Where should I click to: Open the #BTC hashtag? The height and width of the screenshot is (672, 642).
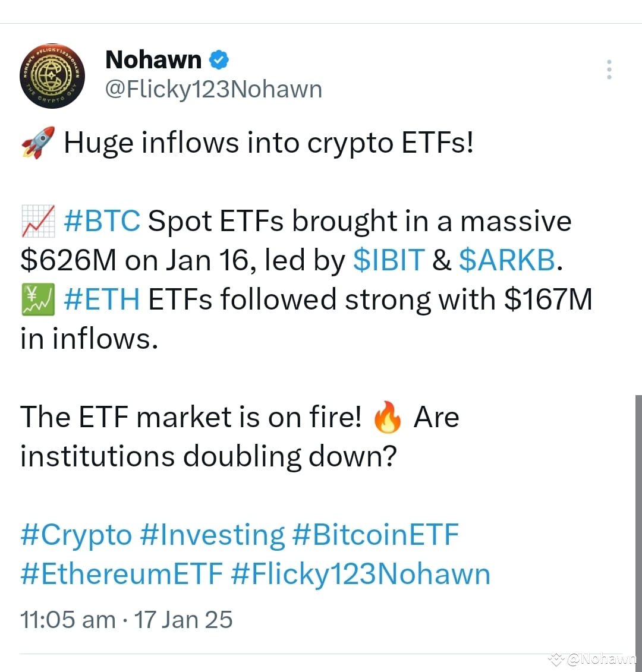click(x=102, y=220)
